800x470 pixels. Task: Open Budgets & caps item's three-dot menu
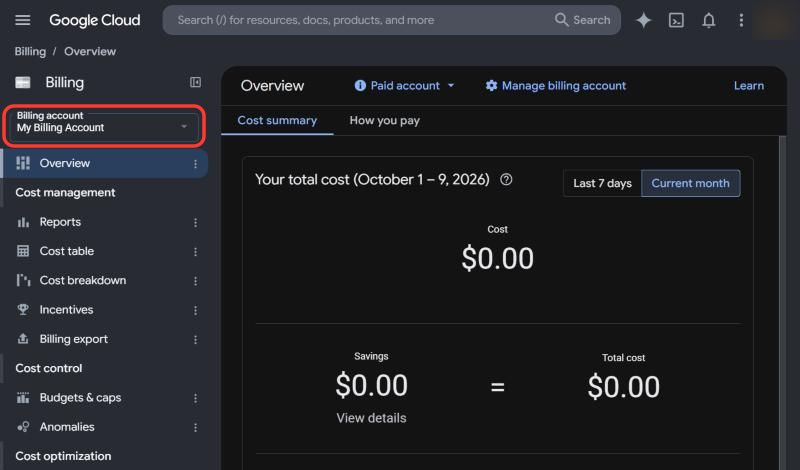pos(195,398)
